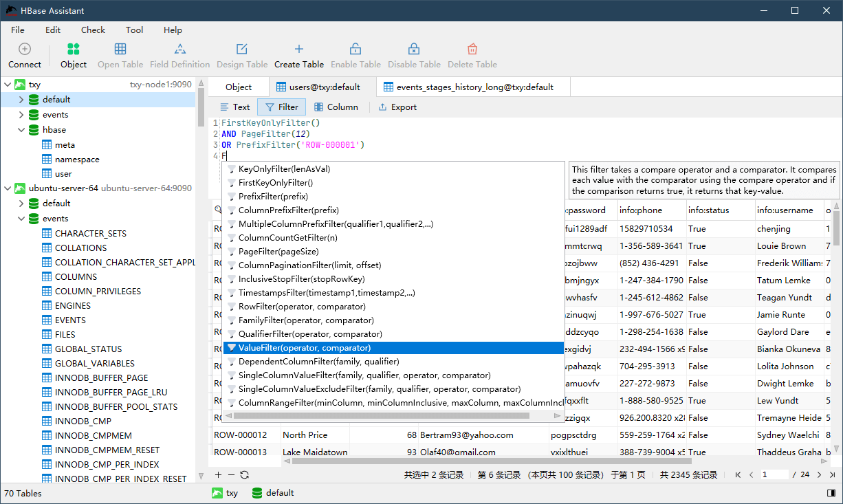
Task: Toggle the side panel icon in status bar
Action: tap(831, 493)
